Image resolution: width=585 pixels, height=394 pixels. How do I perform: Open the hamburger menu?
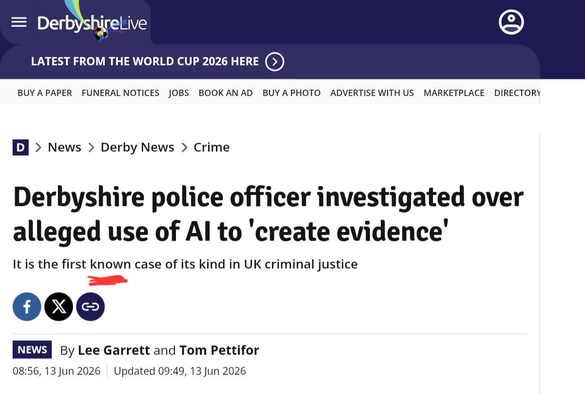pos(19,22)
